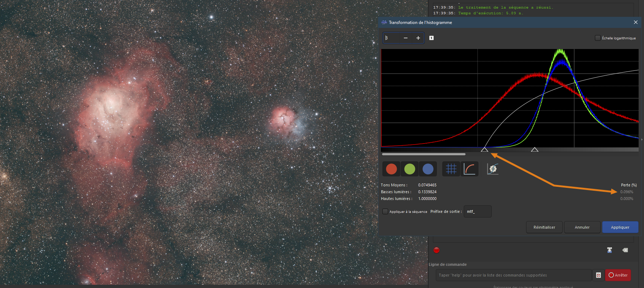Click the Arrêter stop button

[x=618, y=275]
